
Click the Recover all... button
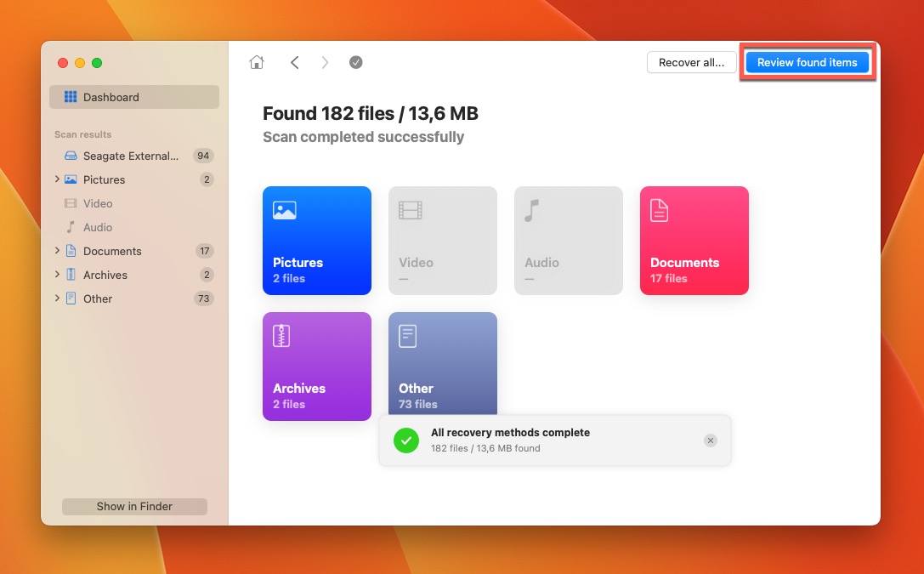[x=692, y=62]
